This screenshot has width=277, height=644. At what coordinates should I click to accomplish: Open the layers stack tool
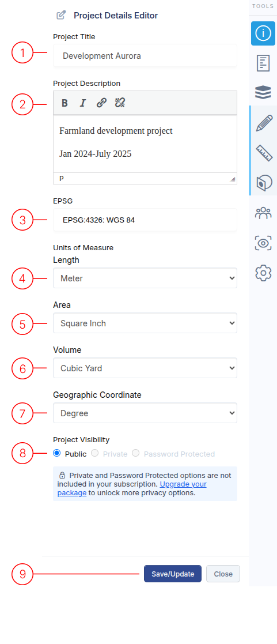263,93
